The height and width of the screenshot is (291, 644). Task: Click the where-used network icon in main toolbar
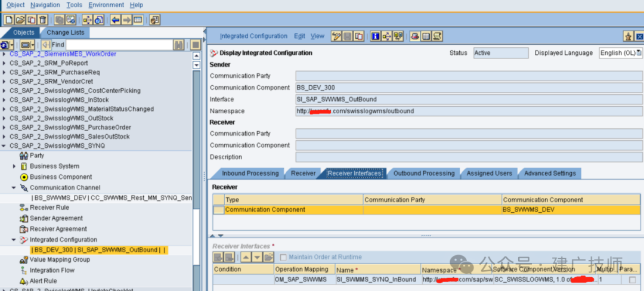click(x=87, y=19)
